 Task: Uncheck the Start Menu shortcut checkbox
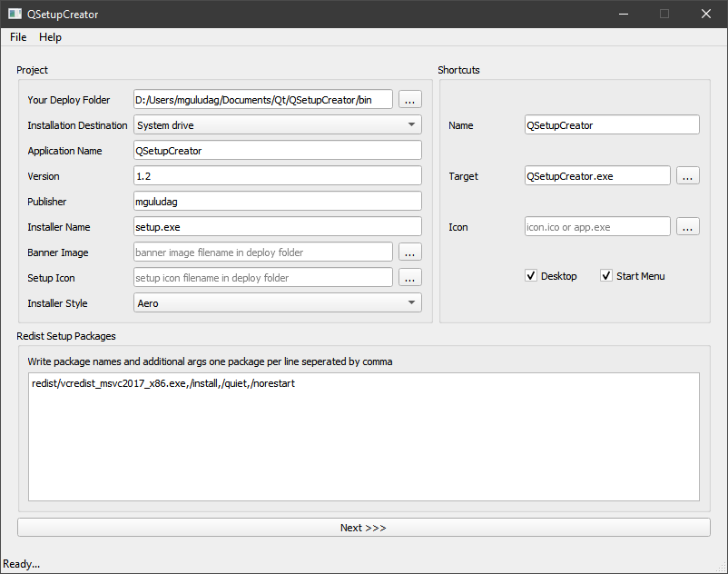[606, 275]
